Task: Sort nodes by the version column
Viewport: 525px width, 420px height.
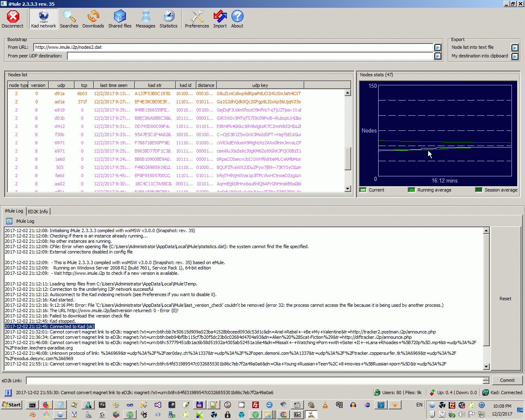Action: pyautogui.click(x=38, y=85)
